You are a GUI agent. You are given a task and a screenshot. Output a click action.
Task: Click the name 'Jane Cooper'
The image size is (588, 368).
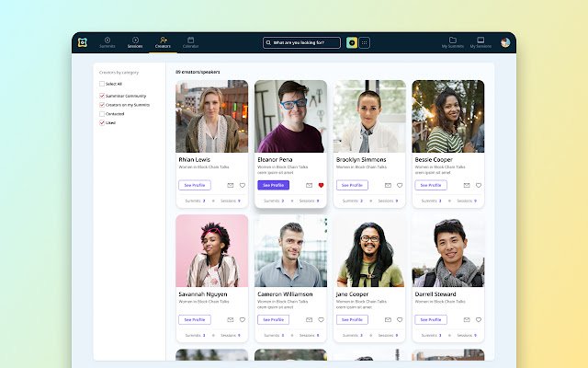(352, 294)
